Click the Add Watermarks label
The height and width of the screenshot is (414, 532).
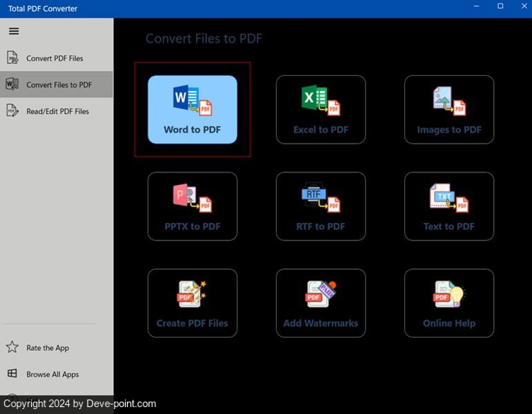[x=321, y=323]
